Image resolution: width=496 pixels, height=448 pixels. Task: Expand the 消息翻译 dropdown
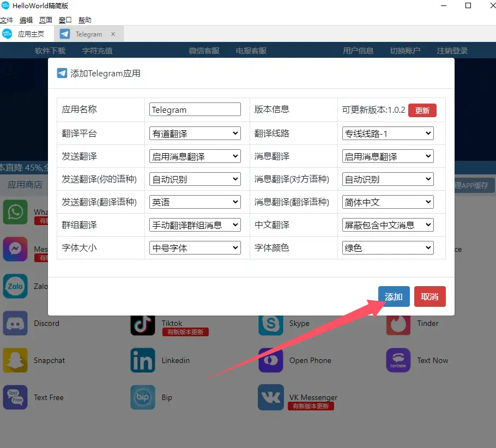tap(388, 156)
